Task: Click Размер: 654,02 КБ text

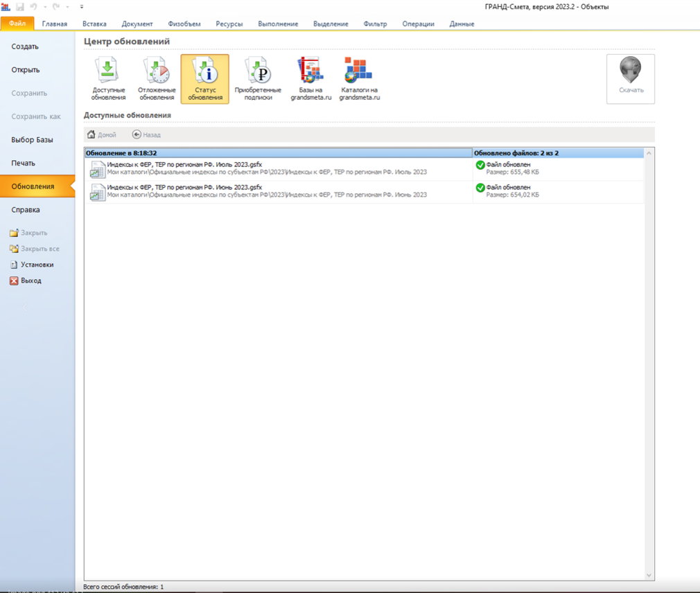Action: point(512,195)
